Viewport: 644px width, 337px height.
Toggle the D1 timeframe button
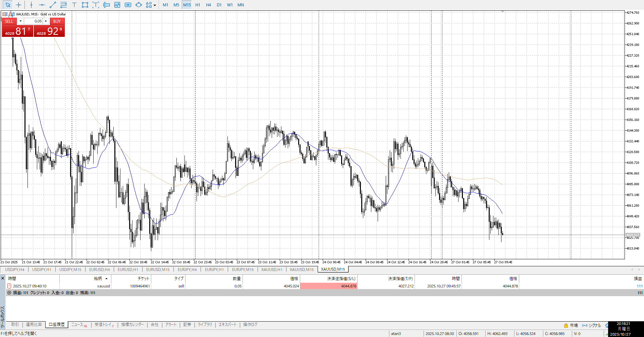(219, 5)
